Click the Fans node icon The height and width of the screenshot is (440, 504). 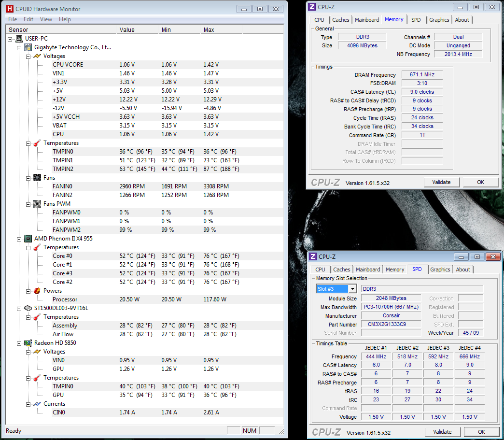pyautogui.click(x=37, y=178)
